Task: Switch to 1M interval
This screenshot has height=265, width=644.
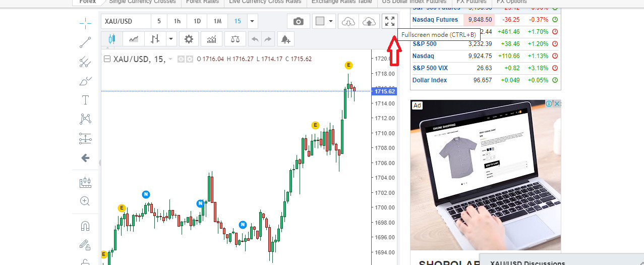Action: pyautogui.click(x=217, y=21)
